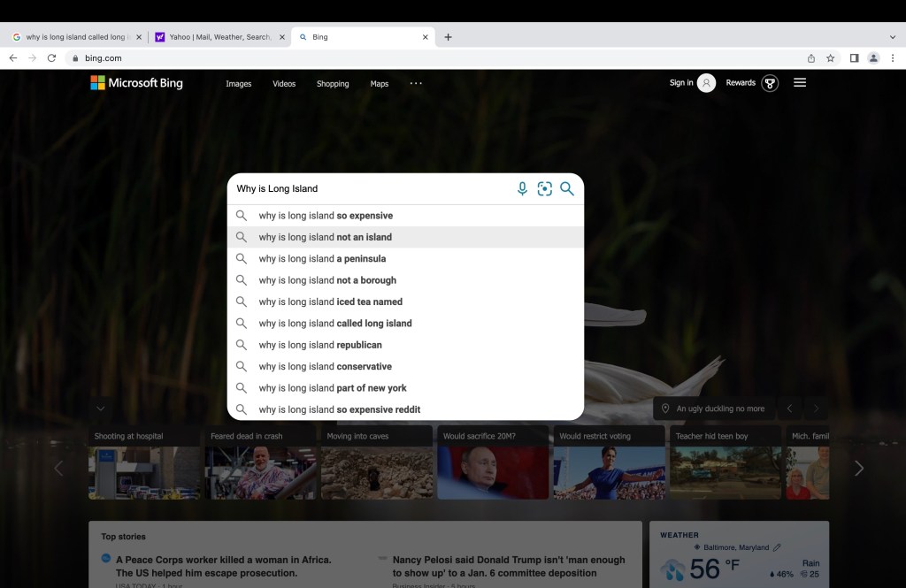
Task: Bookmark this page with star icon
Action: (831, 58)
